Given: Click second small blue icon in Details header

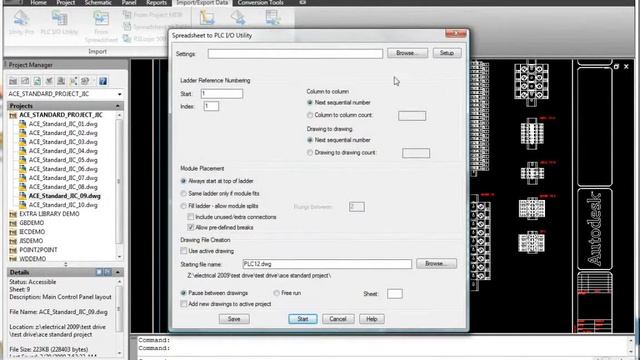Looking at the screenshot, I should (x=107, y=272).
